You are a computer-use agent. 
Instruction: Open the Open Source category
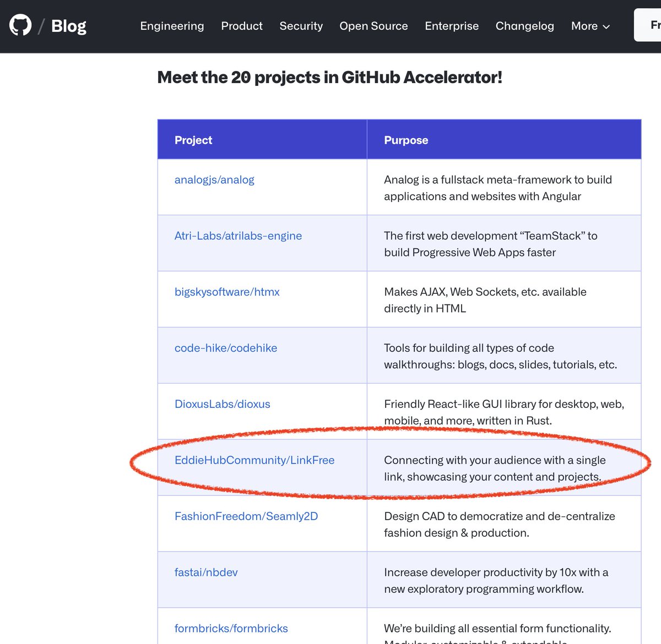click(x=373, y=26)
